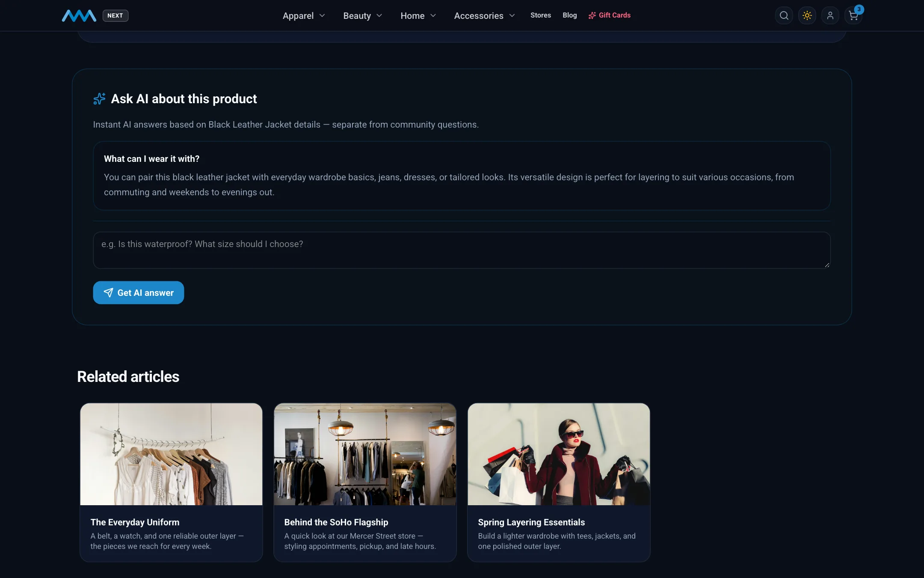The height and width of the screenshot is (578, 924).
Task: Toggle light mode with sun icon
Action: click(807, 15)
